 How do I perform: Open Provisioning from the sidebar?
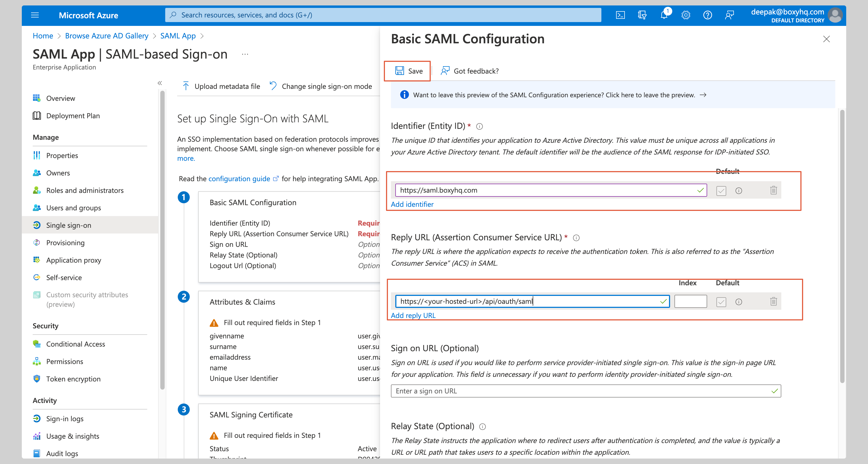(x=65, y=242)
